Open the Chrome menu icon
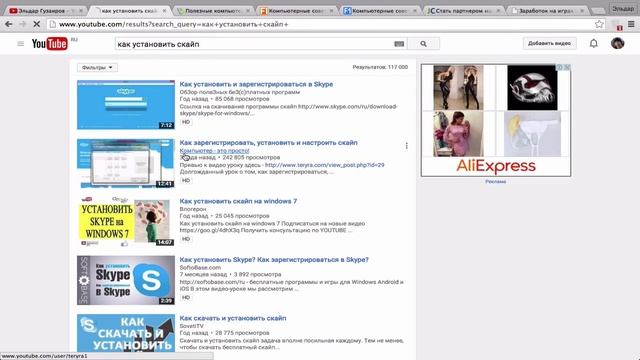Image resolution: width=640 pixels, height=360 pixels. click(631, 24)
